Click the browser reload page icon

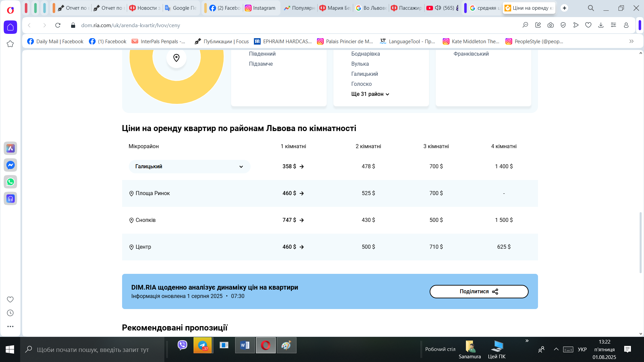click(58, 25)
